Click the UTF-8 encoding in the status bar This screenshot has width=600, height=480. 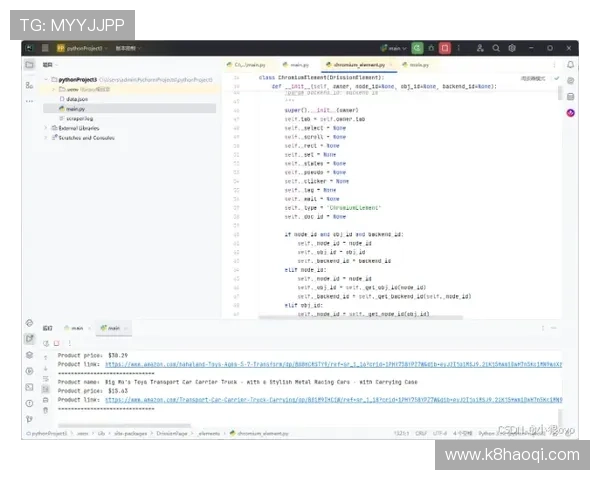440,433
